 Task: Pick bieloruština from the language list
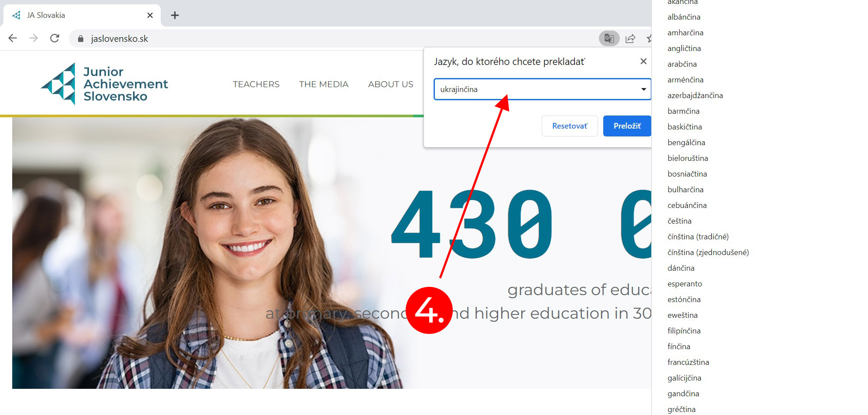click(x=687, y=158)
